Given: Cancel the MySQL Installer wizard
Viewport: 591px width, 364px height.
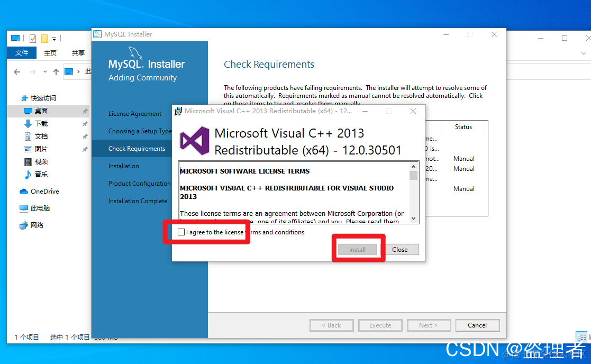Looking at the screenshot, I should point(477,325).
